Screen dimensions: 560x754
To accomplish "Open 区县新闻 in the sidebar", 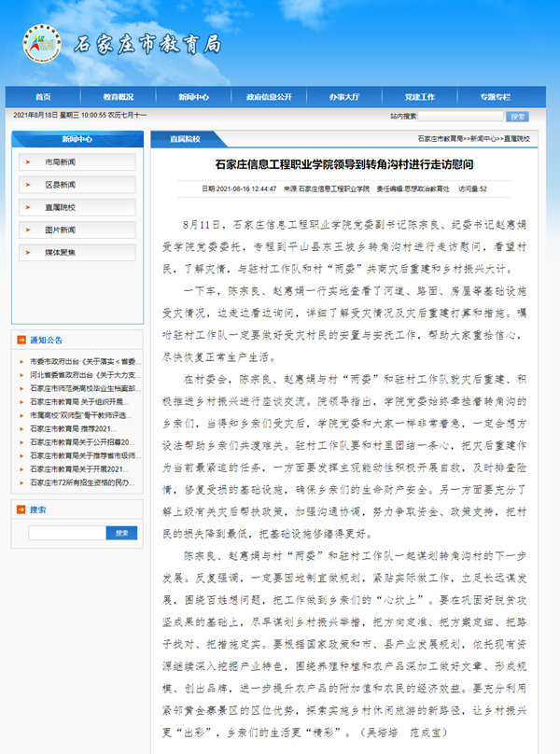I will (61, 185).
